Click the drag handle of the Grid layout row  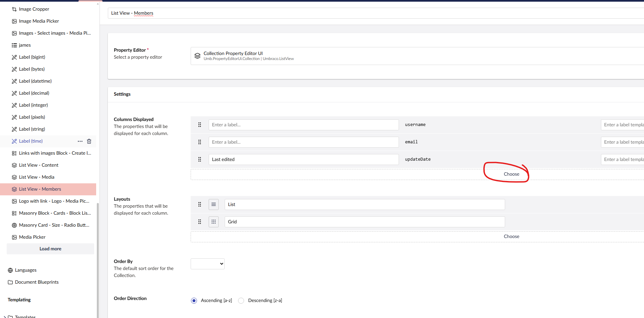tap(200, 222)
